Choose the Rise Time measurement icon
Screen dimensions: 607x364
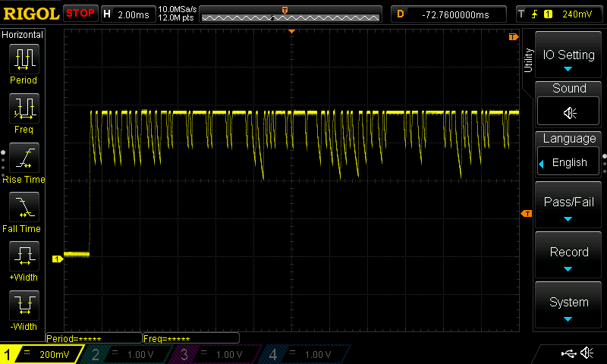click(24, 158)
